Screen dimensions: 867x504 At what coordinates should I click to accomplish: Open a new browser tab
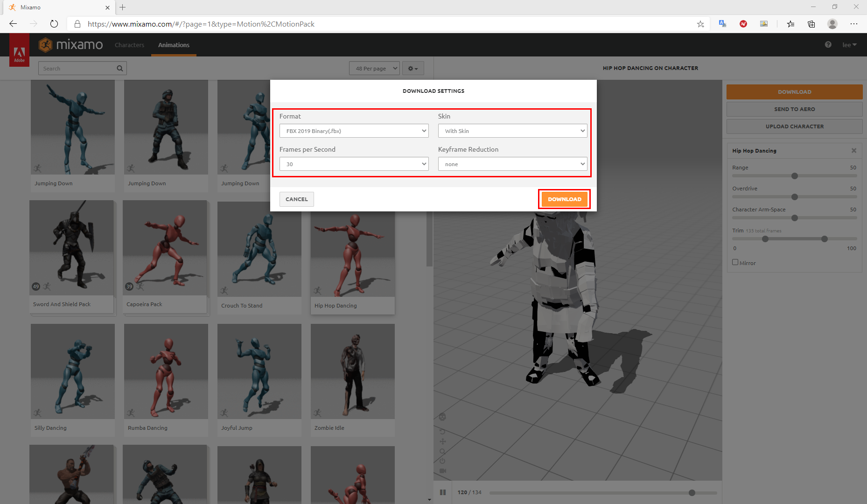(x=123, y=7)
